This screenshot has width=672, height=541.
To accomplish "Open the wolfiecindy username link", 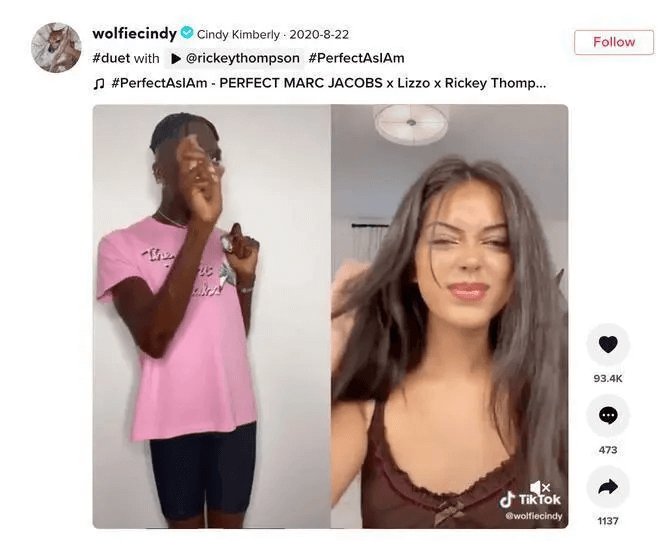I will (x=135, y=33).
